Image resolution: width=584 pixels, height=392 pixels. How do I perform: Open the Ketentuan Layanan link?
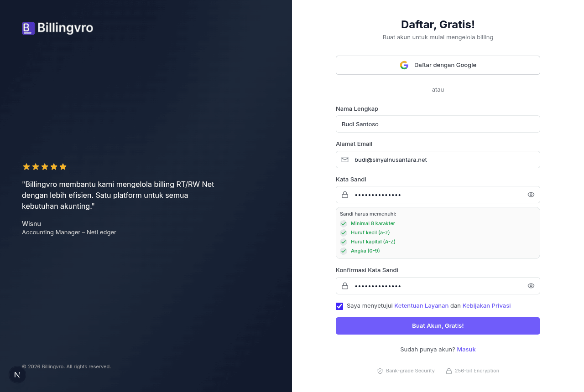coord(422,306)
